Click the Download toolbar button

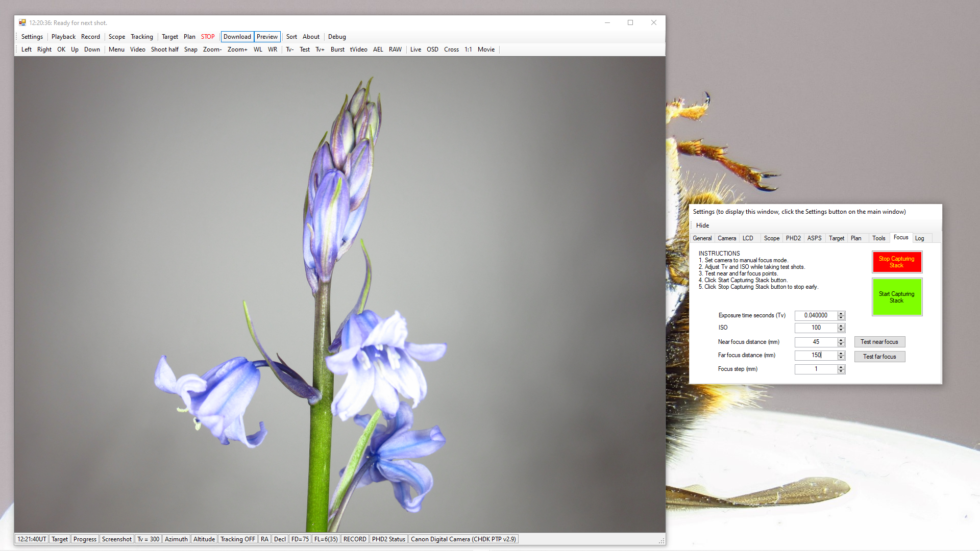[x=237, y=37]
